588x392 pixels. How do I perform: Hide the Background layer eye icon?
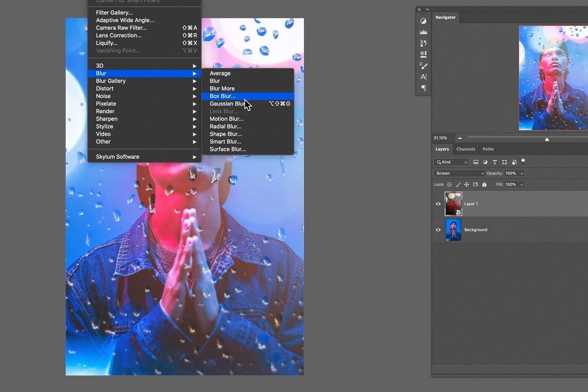tap(438, 230)
